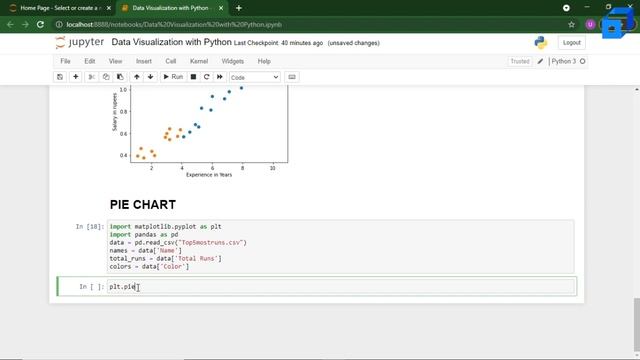This screenshot has height=360, width=640.
Task: Open the command palette keyboard icon
Action: click(292, 77)
